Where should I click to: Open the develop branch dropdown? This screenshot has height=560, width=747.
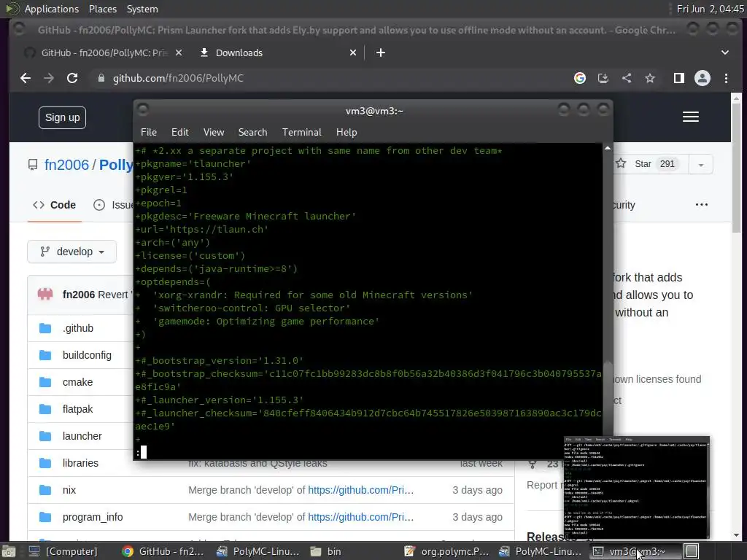click(72, 252)
